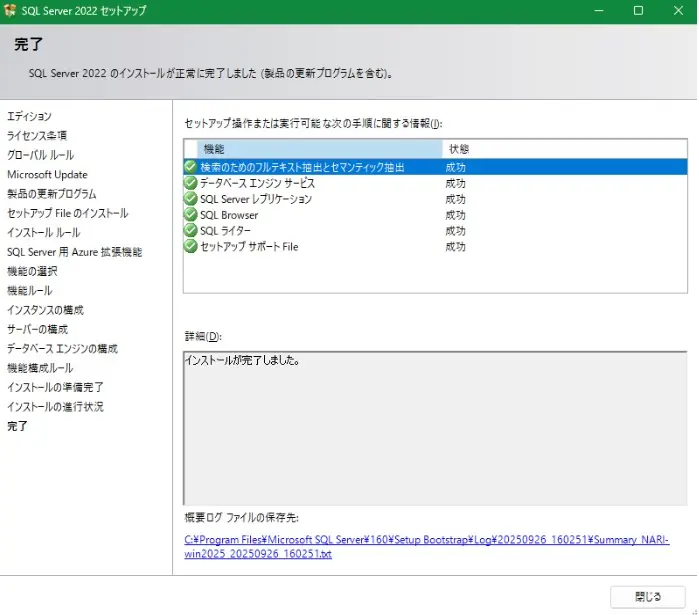The image size is (699, 615).
Task: Select 検索のためのフルテキスト抽出とセマンティック抽出 row
Action: tap(435, 167)
